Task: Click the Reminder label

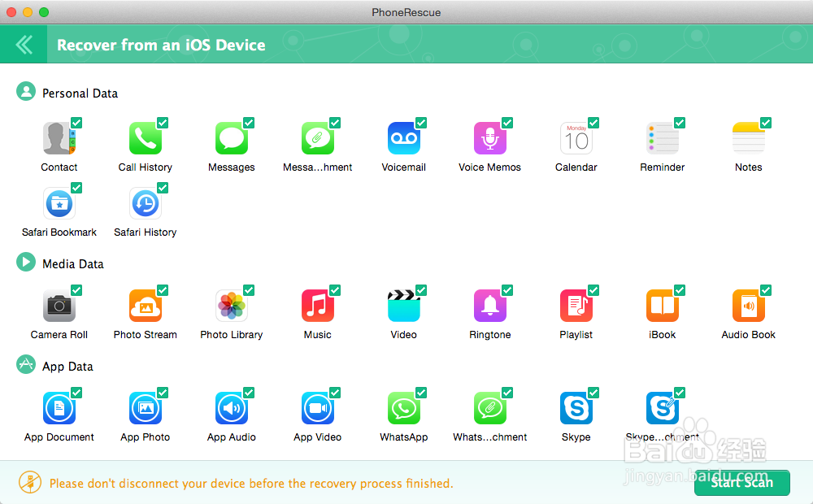Action: point(662,167)
